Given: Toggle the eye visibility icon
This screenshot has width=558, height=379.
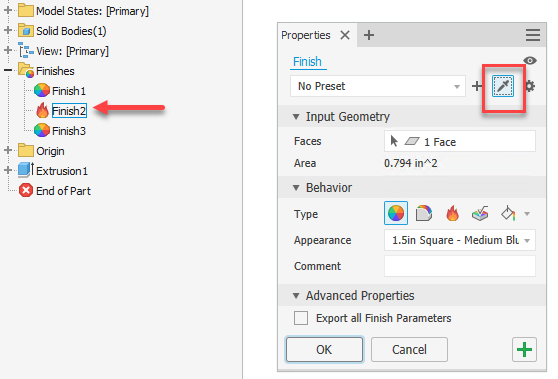Looking at the screenshot, I should point(530,60).
